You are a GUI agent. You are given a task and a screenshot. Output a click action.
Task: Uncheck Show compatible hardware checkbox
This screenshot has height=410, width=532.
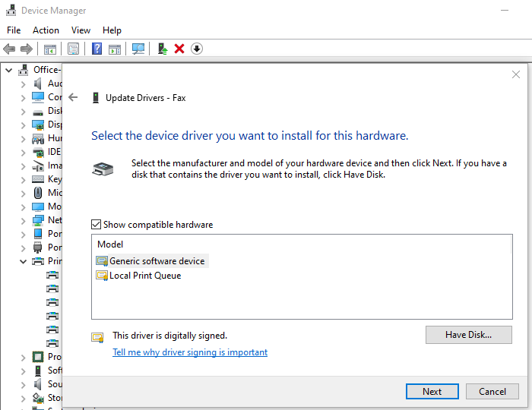tap(97, 225)
